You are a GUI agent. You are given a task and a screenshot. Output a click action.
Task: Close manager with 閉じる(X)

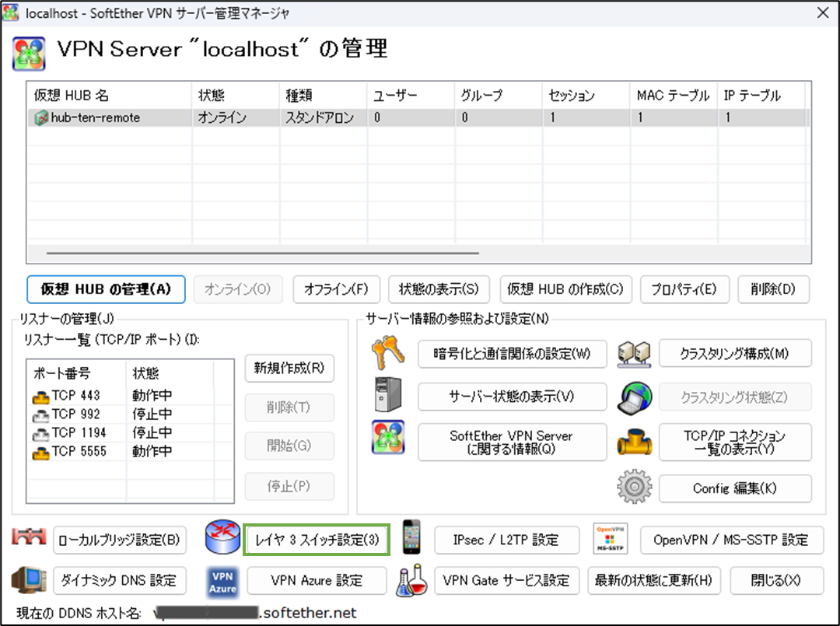(x=776, y=580)
